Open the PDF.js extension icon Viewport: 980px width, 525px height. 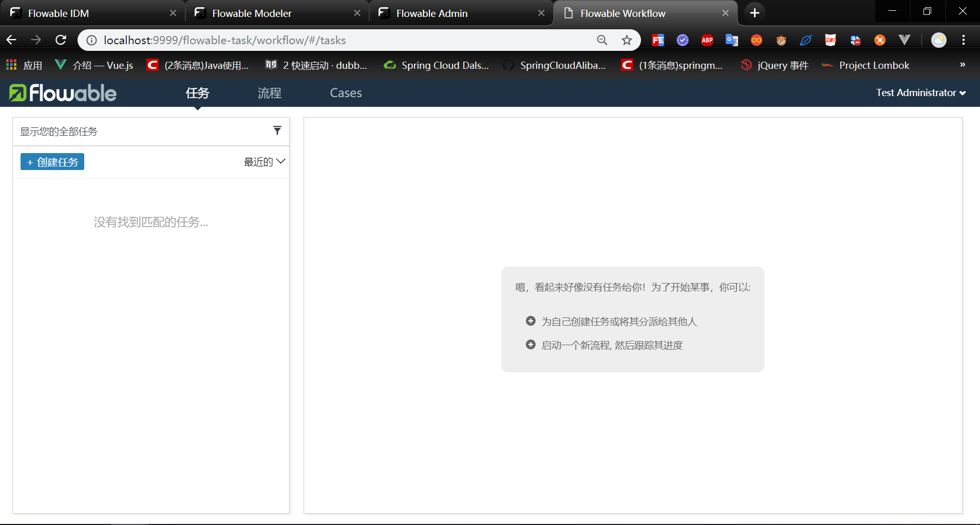tap(831, 40)
